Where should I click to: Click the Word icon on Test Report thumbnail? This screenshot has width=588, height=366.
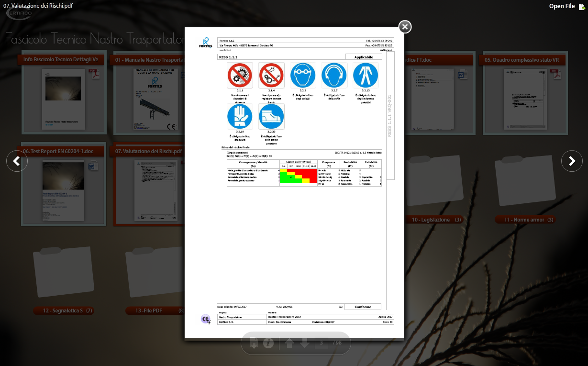click(93, 166)
